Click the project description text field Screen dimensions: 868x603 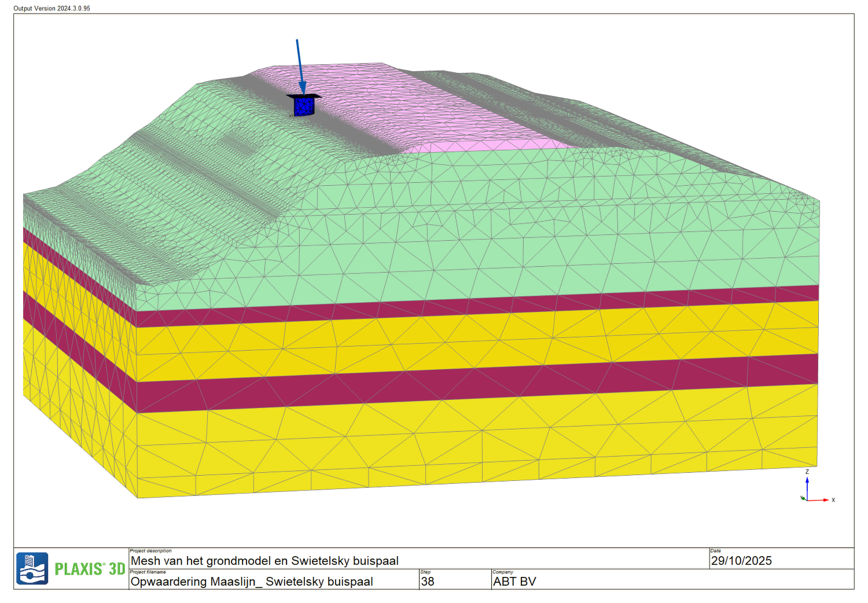[264, 561]
